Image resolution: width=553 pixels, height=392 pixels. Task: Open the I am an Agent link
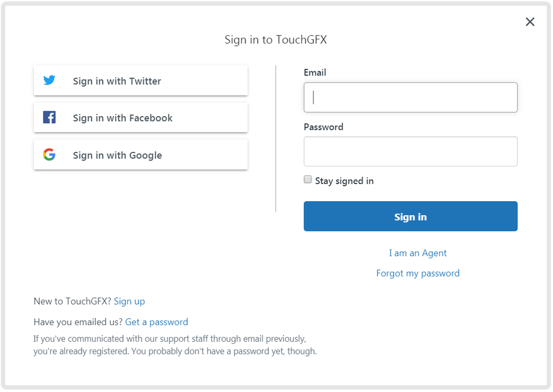pos(417,253)
